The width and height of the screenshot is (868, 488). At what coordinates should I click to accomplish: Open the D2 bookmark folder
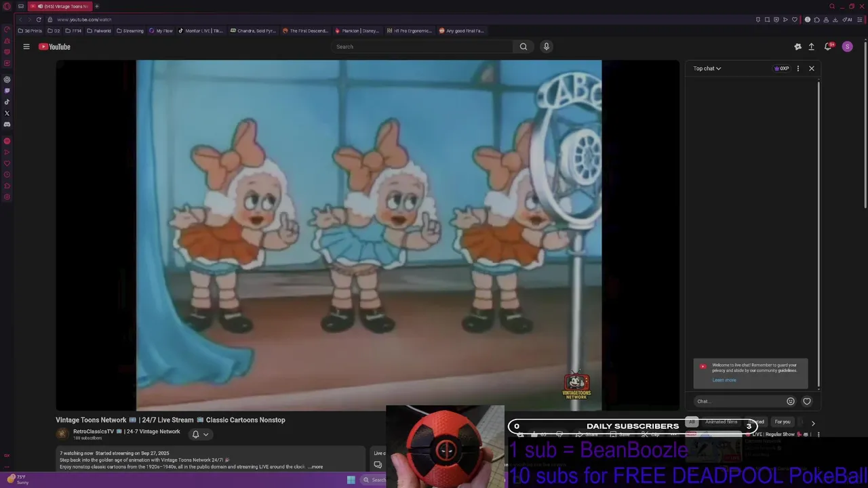coord(54,30)
